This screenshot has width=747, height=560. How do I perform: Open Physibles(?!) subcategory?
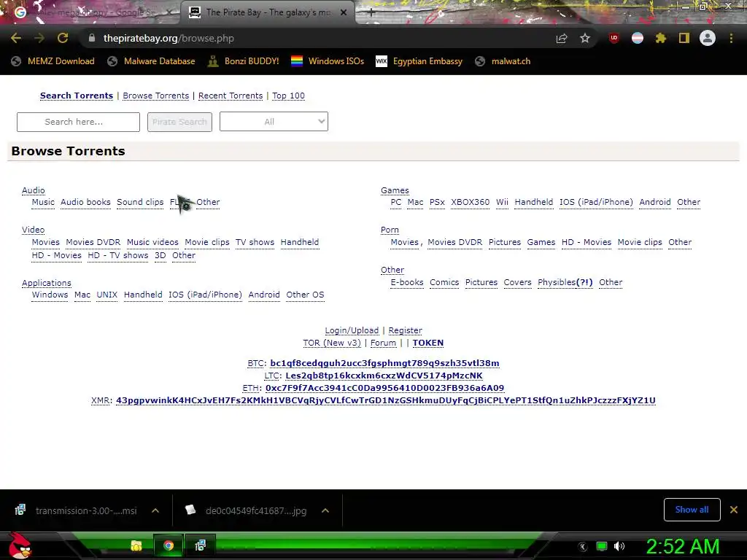(565, 282)
